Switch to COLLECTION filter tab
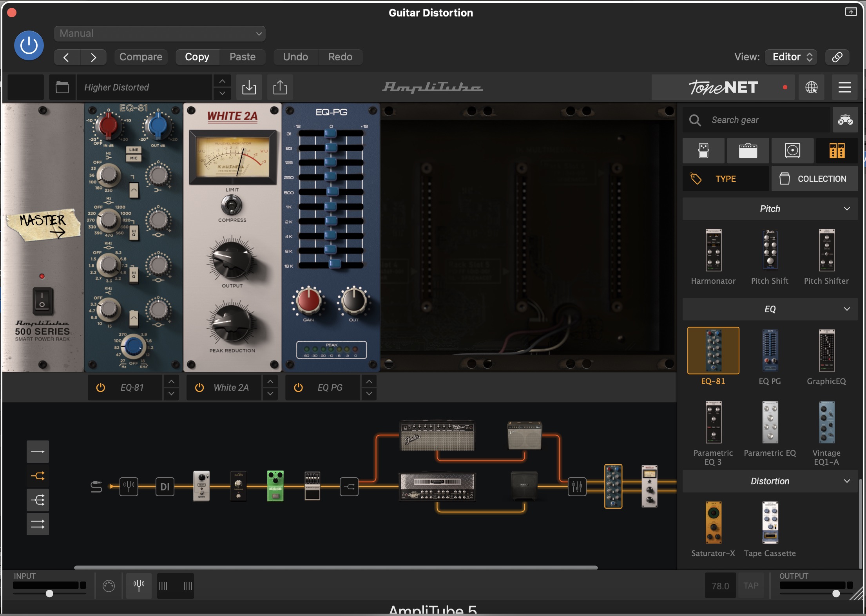 tap(815, 179)
